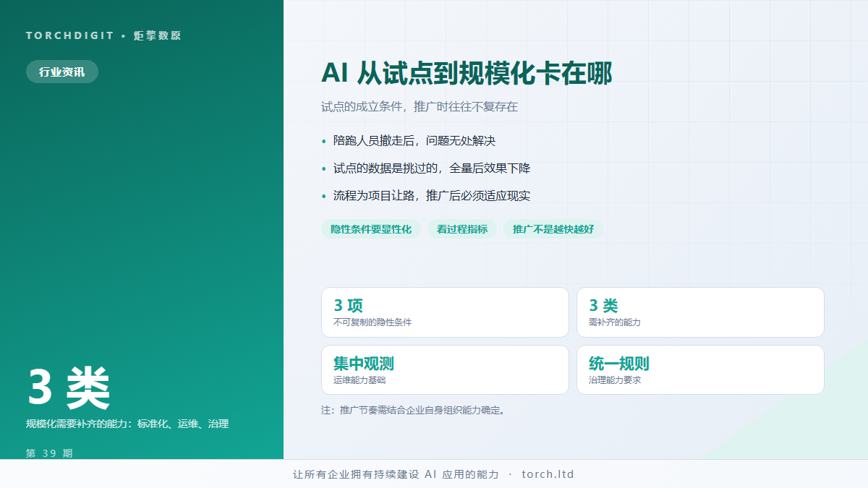Click subtitle 试点的成立条件，推广时往往不复存在
The image size is (868, 488).
(x=420, y=106)
